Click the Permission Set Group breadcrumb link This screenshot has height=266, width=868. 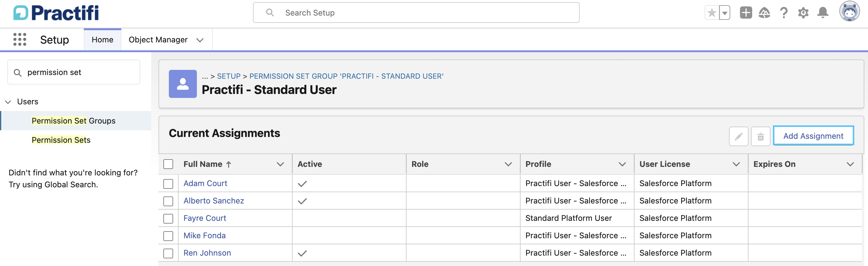pyautogui.click(x=346, y=76)
